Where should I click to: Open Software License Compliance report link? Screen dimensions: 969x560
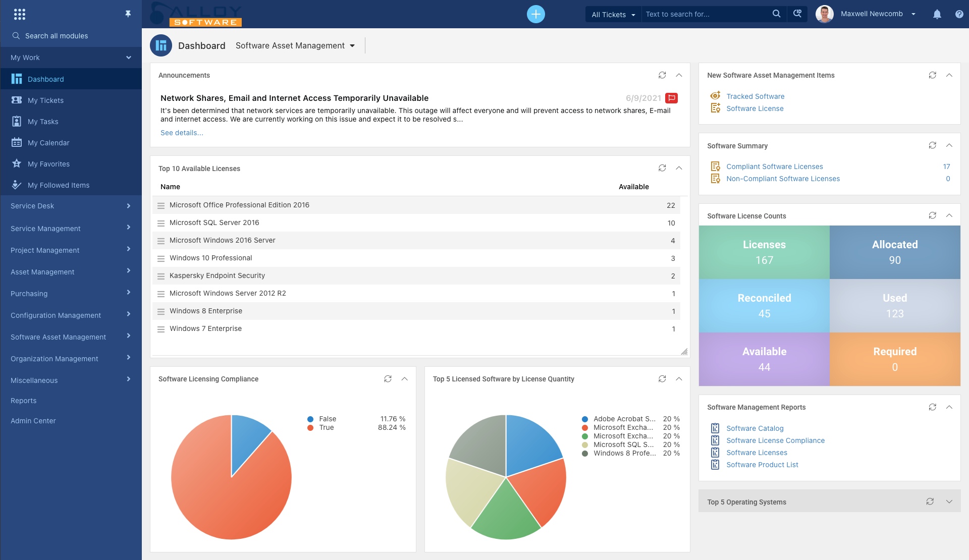(x=776, y=440)
